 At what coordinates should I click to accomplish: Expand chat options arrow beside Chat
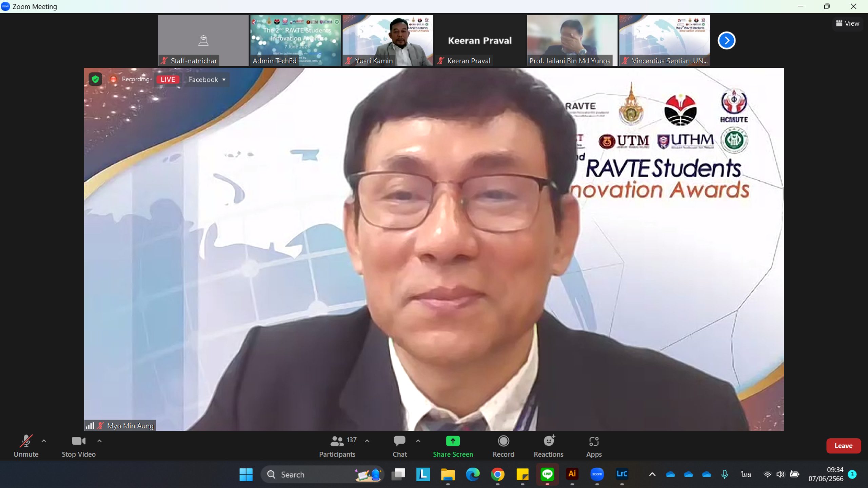pos(418,441)
